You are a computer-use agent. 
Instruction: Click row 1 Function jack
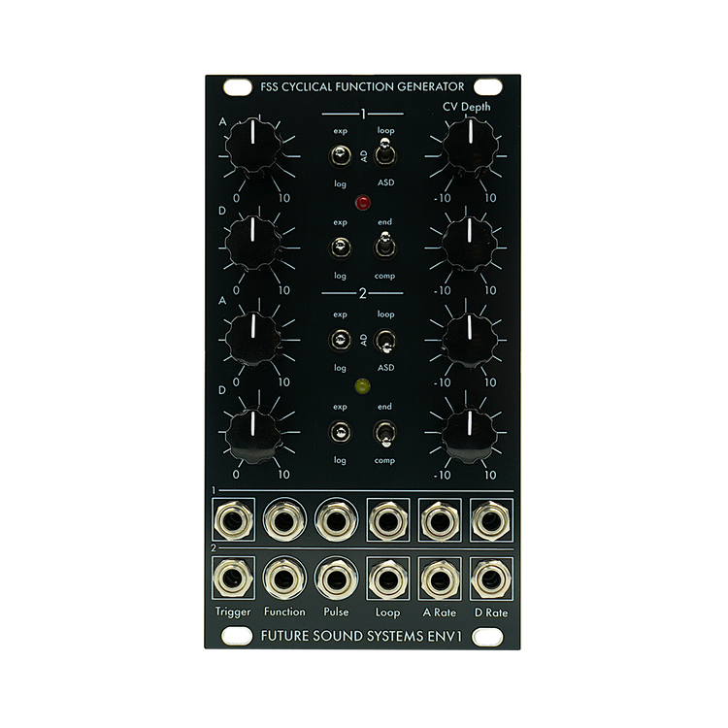[284, 520]
